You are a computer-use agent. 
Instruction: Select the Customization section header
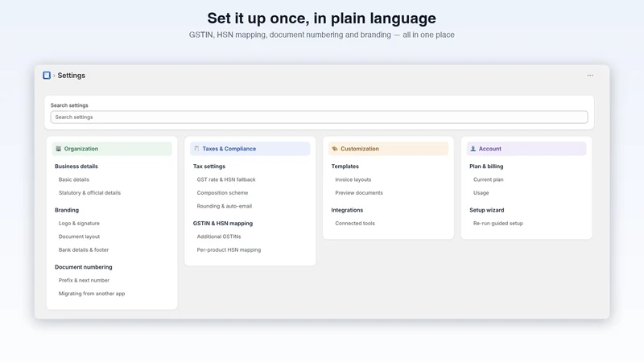388,149
